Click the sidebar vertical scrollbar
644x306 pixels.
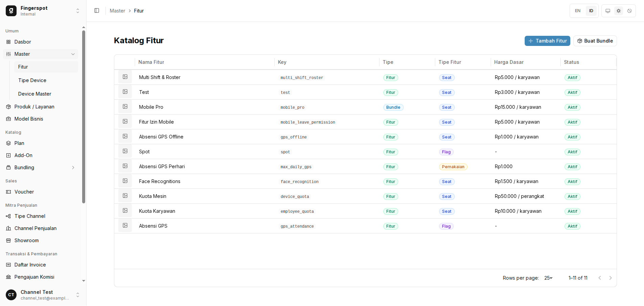pyautogui.click(x=84, y=117)
